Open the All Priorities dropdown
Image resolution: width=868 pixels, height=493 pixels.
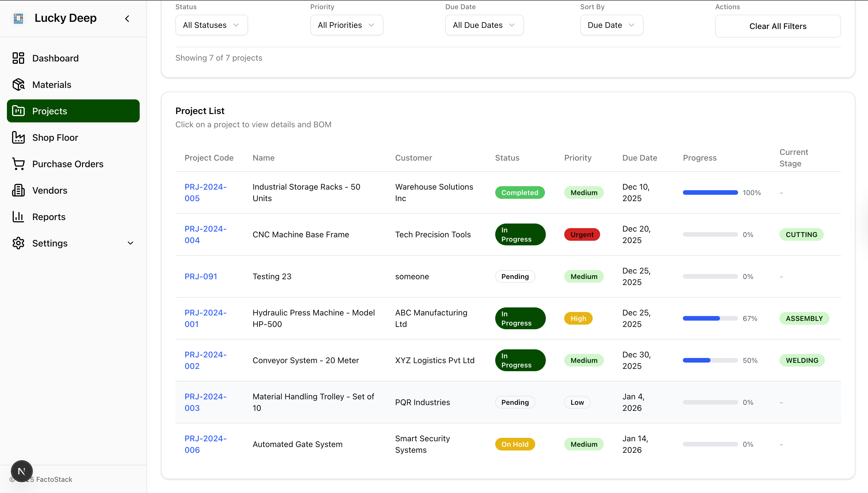pos(346,25)
